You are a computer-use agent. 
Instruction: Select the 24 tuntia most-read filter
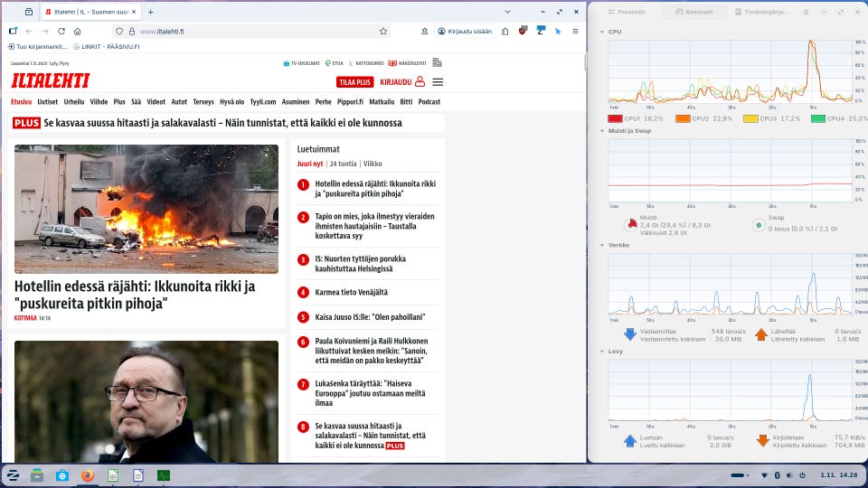[x=343, y=164]
